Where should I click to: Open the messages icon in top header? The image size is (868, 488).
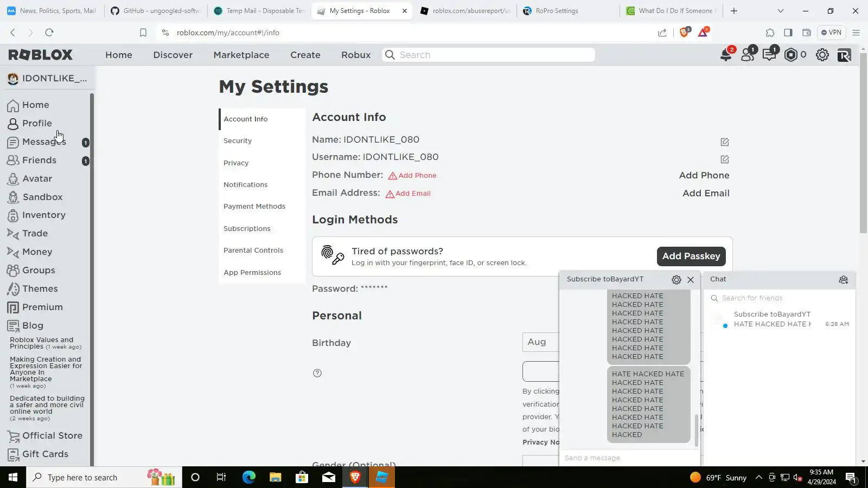(769, 55)
